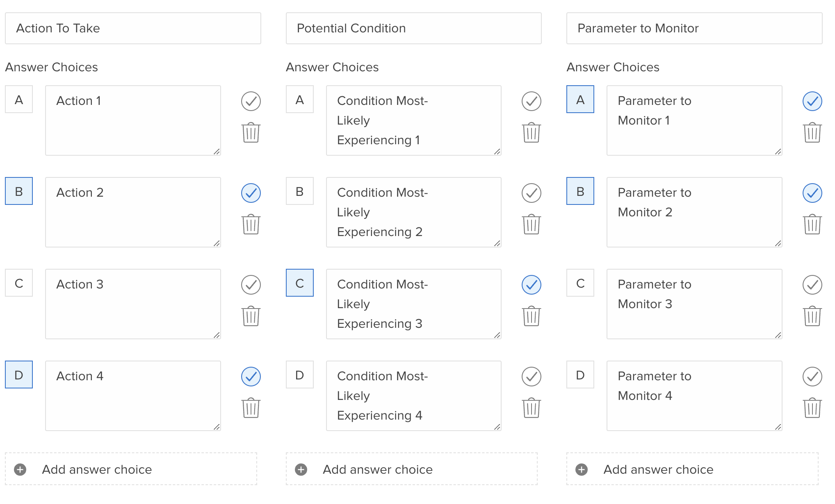
Task: Select letter D box for Action 4
Action: pos(19,375)
